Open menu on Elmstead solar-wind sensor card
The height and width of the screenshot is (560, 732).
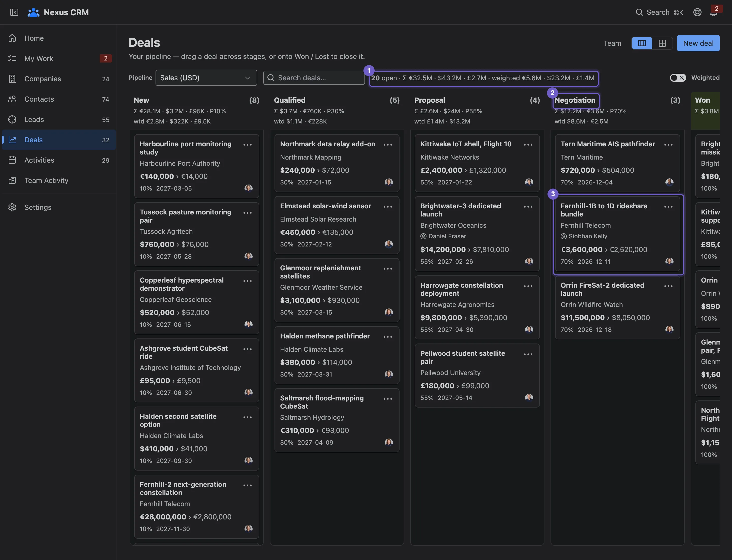(x=388, y=207)
